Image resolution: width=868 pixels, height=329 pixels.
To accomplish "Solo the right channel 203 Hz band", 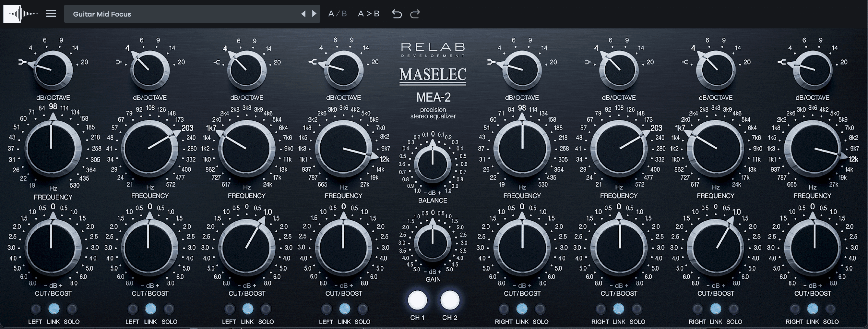I will point(637,309).
